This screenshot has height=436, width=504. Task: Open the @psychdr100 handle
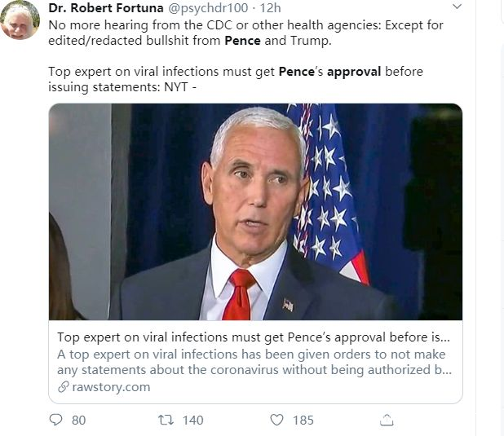204,8
